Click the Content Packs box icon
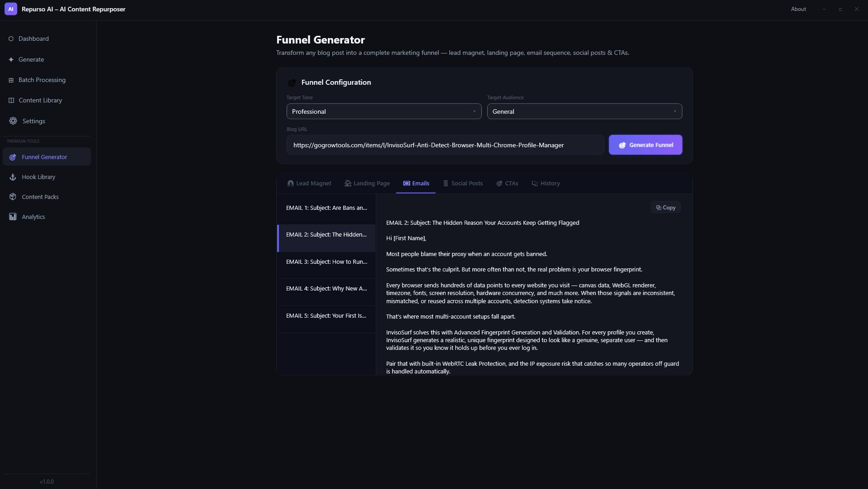868x489 pixels. pos(13,197)
